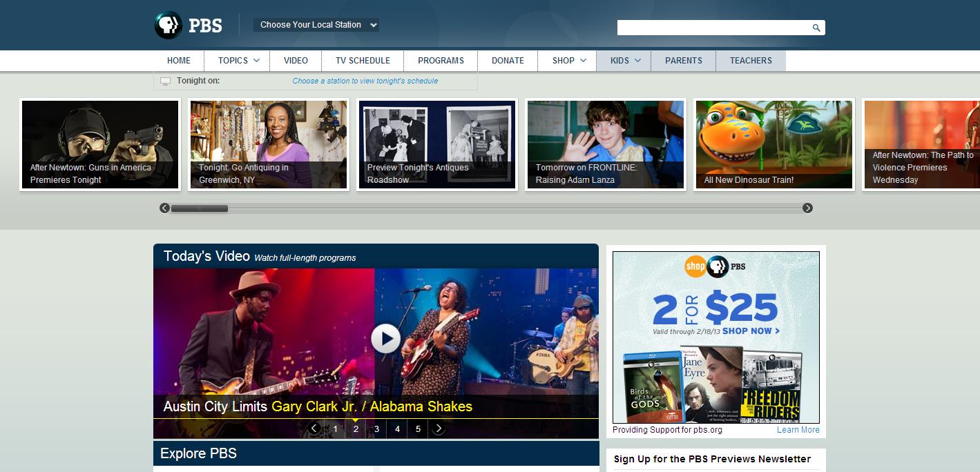Click the carousel right arrow button
The height and width of the screenshot is (472, 980).
click(807, 208)
